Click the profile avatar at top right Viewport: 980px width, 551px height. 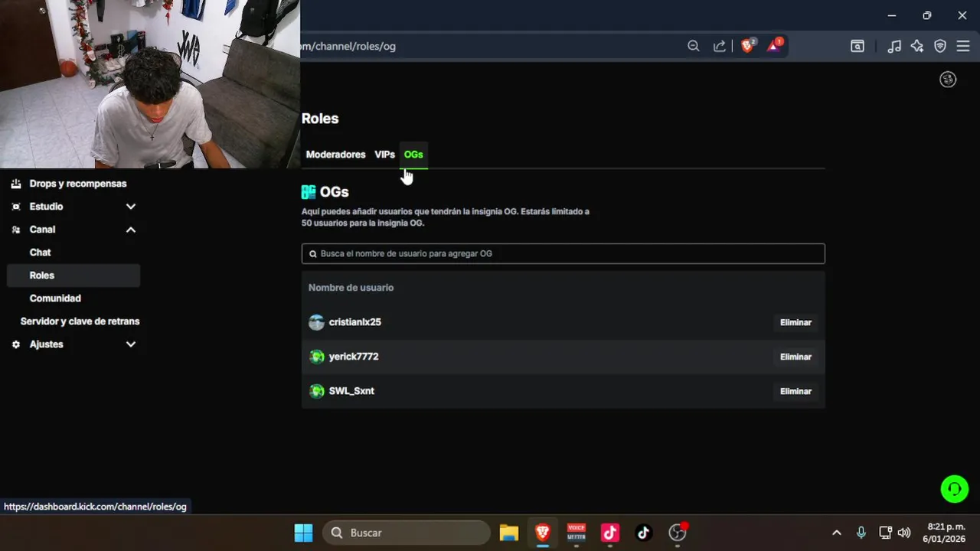[948, 80]
